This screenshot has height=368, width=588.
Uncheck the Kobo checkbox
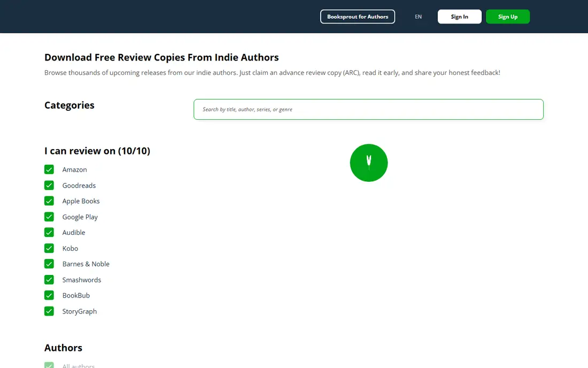pos(49,248)
